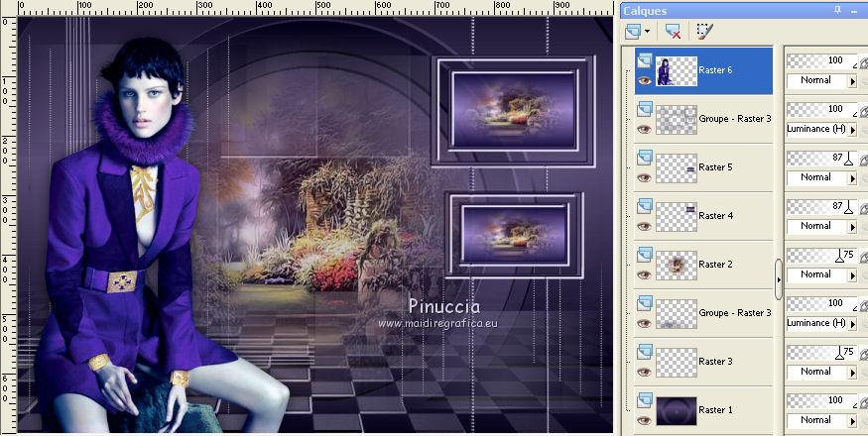Toggle visibility eye of Raster 3
Image resolution: width=868 pixels, height=436 pixels.
coord(644,372)
